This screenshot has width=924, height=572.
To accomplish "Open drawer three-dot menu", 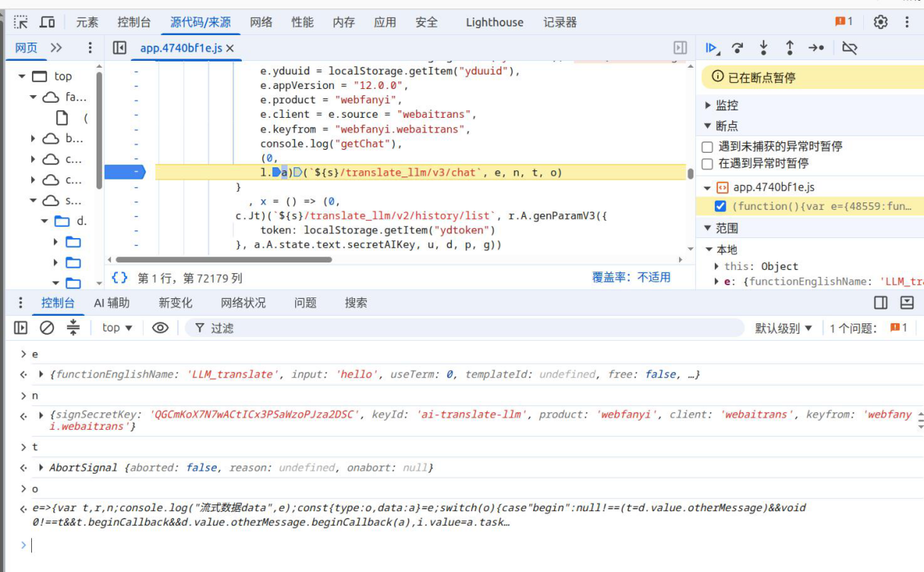I will pos(21,303).
